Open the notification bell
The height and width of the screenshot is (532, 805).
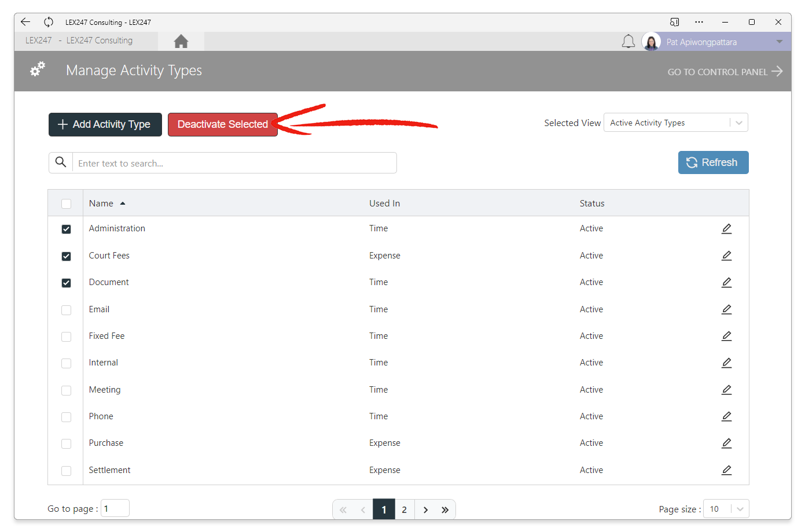tap(628, 42)
